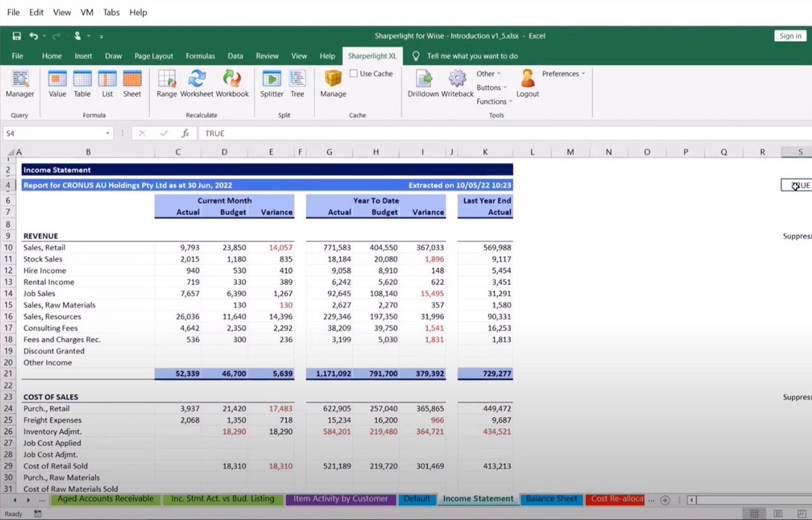Screen dimensions: 812x520
Task: Switch to Balance Sheet worksheet tab
Action: (x=551, y=499)
